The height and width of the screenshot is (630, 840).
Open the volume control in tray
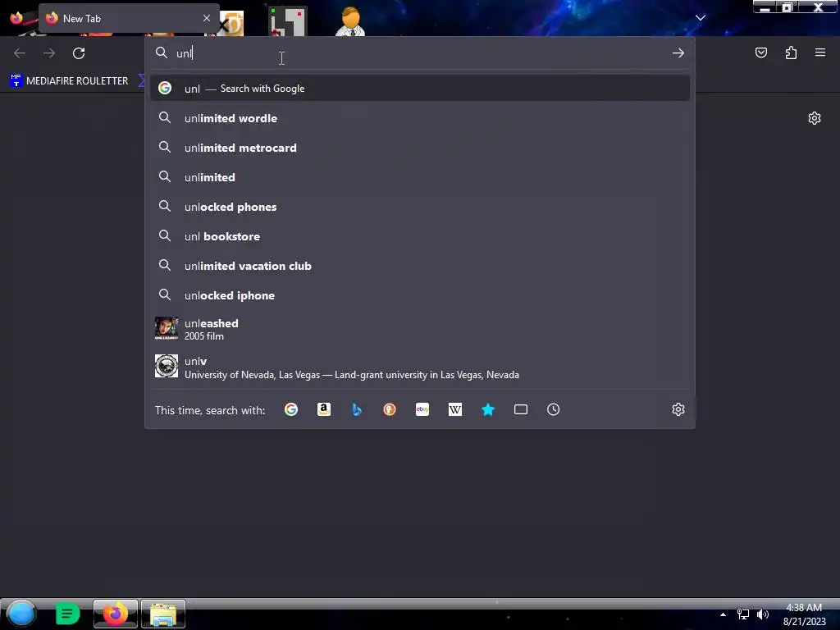point(763,614)
